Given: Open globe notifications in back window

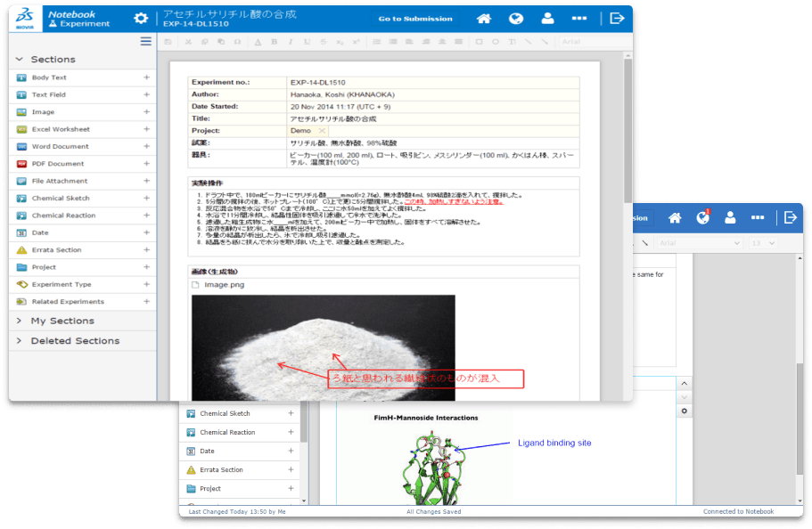Looking at the screenshot, I should coord(702,218).
